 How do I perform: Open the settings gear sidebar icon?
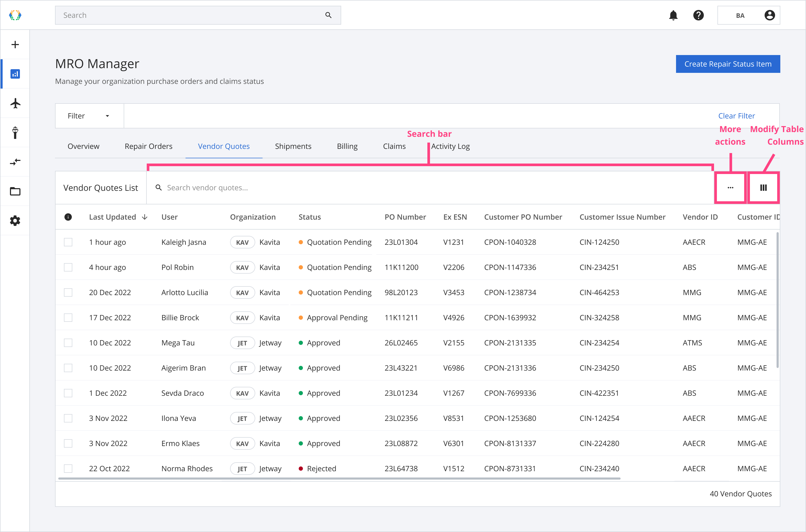[15, 221]
